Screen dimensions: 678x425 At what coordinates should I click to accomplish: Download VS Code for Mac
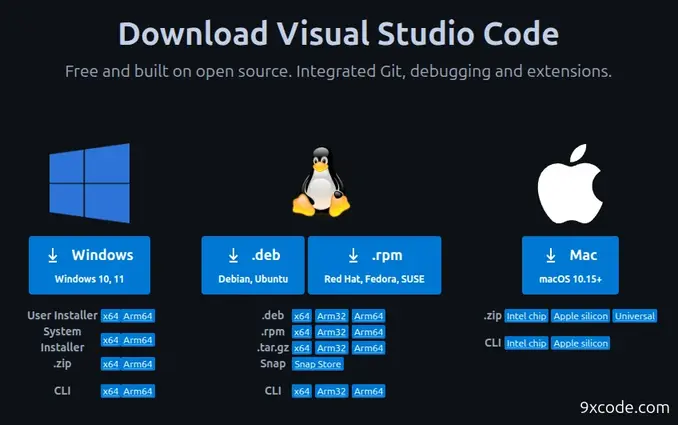(570, 265)
